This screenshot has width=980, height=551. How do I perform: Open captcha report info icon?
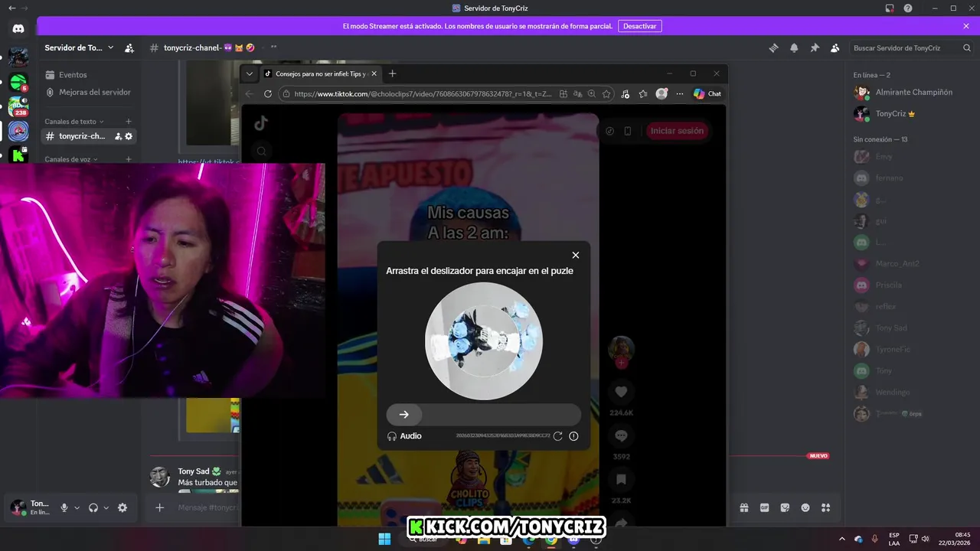tap(573, 436)
